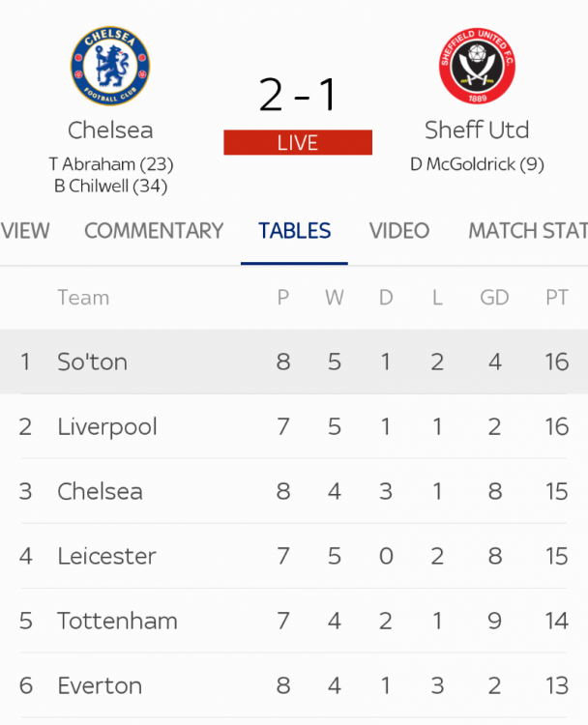
Task: Tap the red LIVE badge
Action: (298, 143)
